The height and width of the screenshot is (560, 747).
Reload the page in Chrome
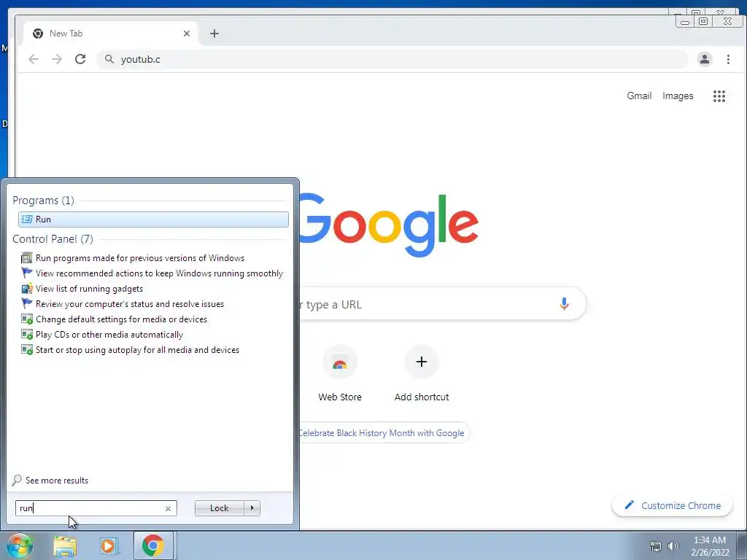click(x=80, y=59)
